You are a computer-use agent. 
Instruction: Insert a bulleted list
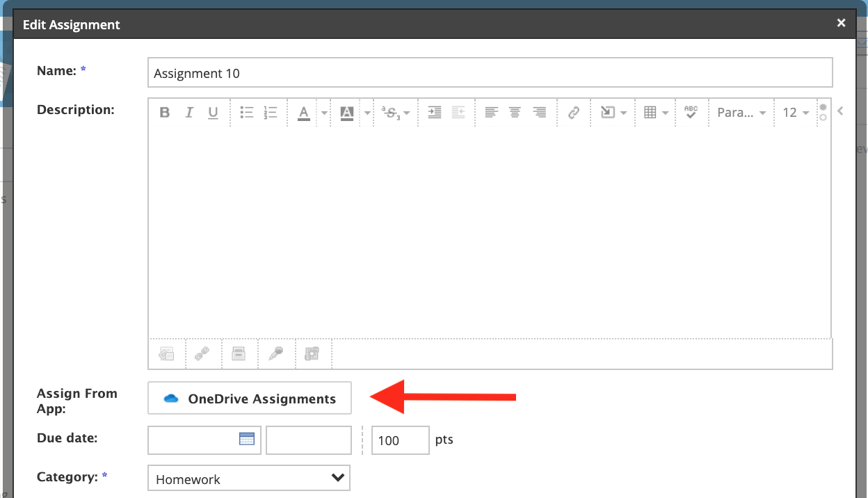[x=246, y=112]
